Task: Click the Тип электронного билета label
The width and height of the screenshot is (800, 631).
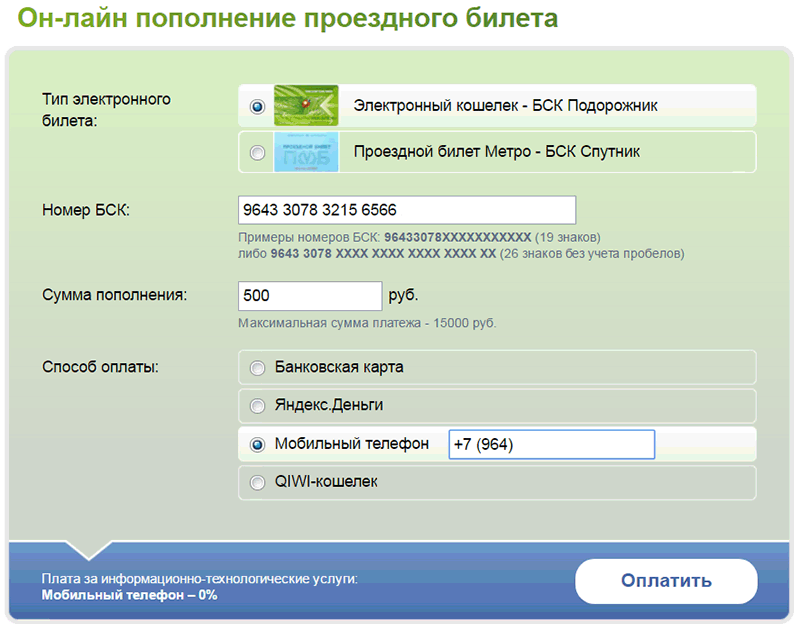Action: click(107, 110)
